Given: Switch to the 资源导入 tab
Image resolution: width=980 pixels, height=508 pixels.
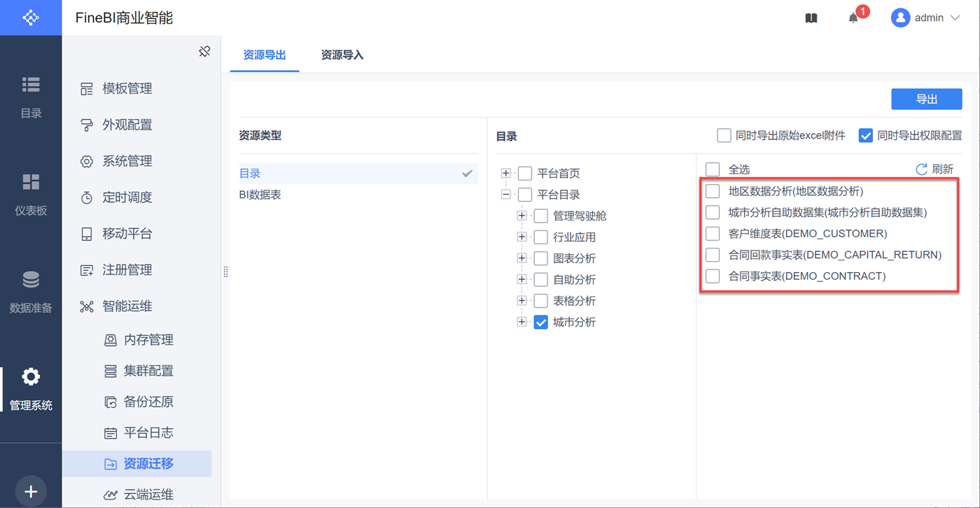Looking at the screenshot, I should pos(342,55).
